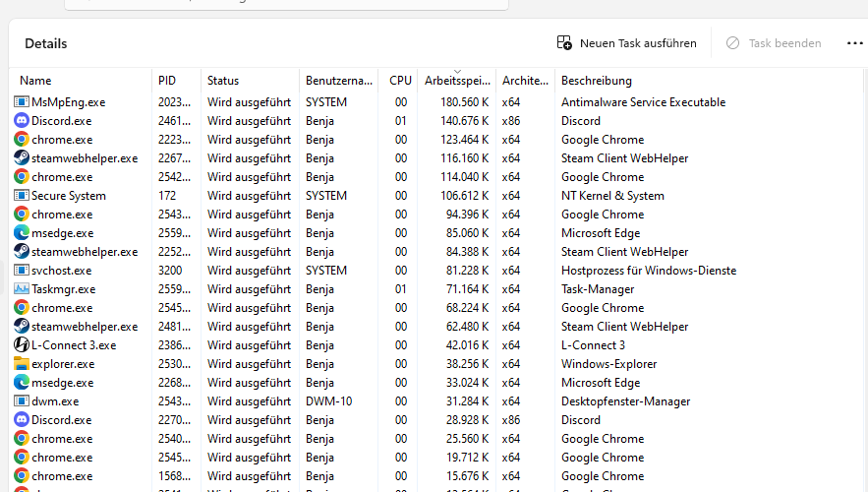Select the svchost.exe process name
Viewport: 868px width, 492px height.
click(x=62, y=271)
